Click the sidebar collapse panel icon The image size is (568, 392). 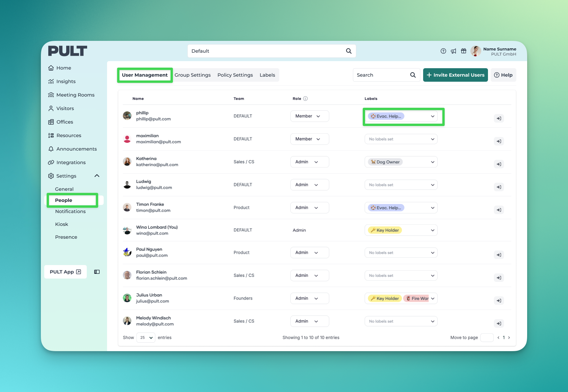97,272
